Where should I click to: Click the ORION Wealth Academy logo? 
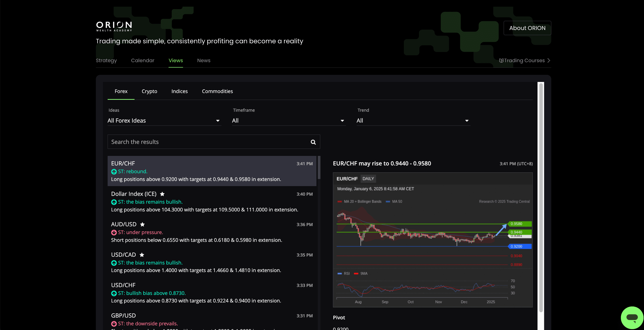[x=114, y=26]
